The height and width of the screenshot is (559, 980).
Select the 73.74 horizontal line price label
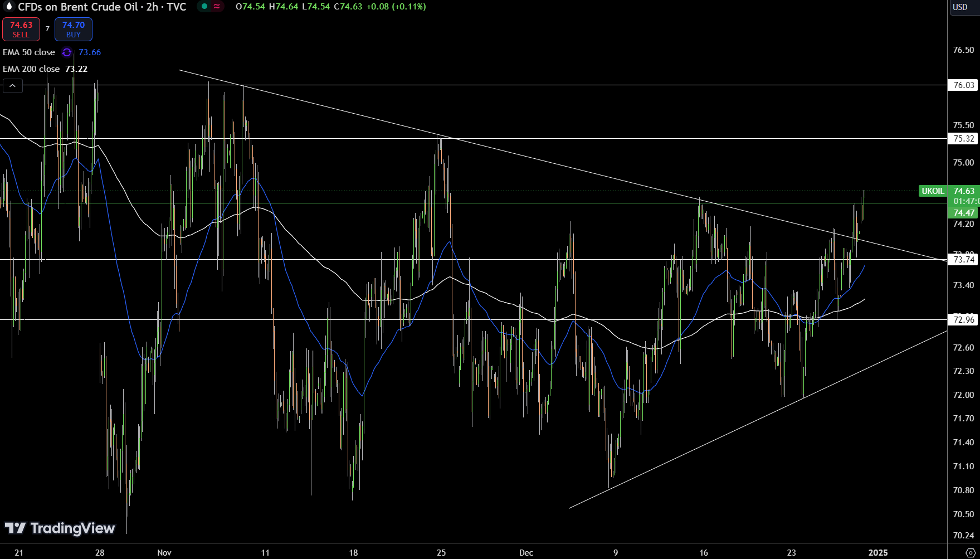(963, 260)
